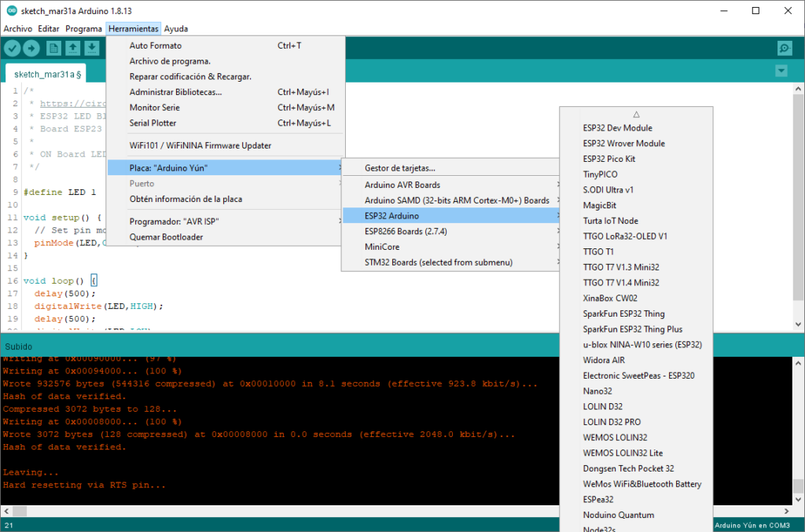Open Administrar Bibliotecas
Viewport: 805px width, 532px height.
pyautogui.click(x=226, y=92)
